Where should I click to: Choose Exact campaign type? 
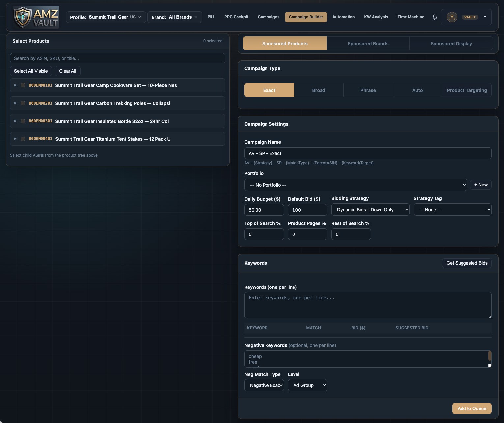[269, 90]
